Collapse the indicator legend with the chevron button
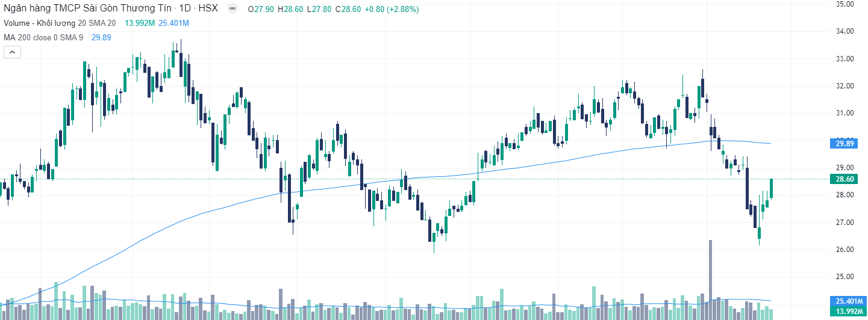Screen dimensions: 868x320 pyautogui.click(x=12, y=52)
